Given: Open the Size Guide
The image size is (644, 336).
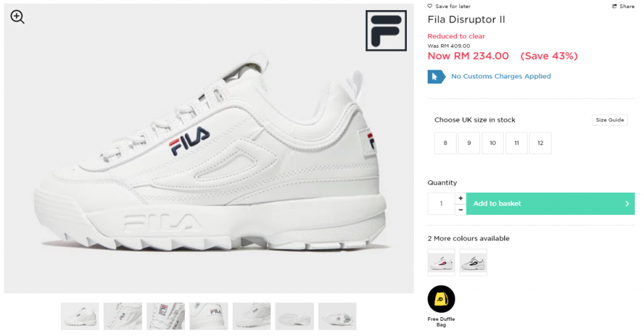Looking at the screenshot, I should tap(609, 120).
